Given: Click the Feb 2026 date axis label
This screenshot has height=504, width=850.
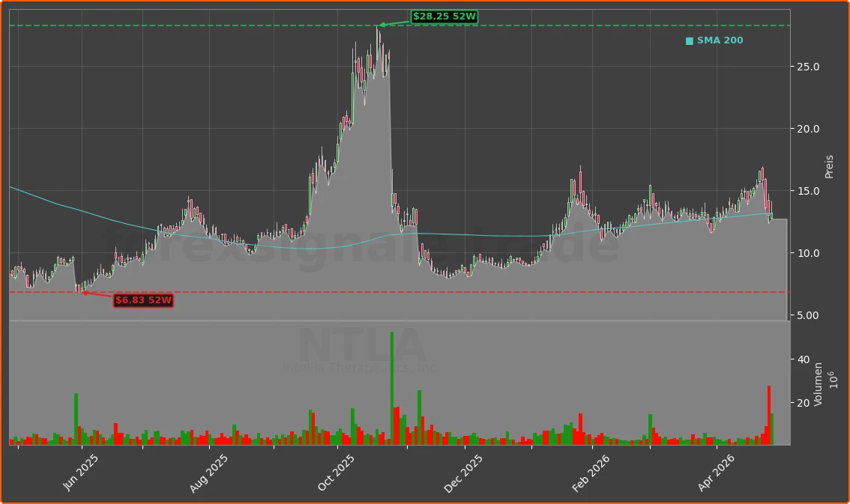Looking at the screenshot, I should pos(591,473).
